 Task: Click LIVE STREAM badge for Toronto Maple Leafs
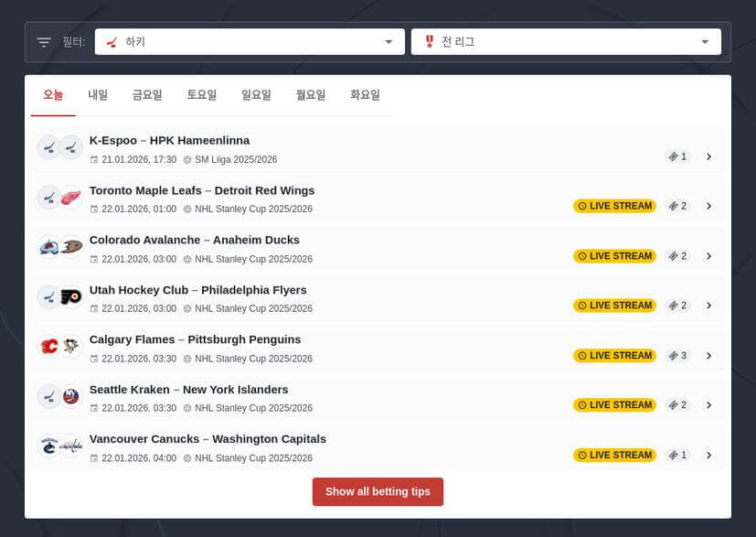[x=614, y=206]
